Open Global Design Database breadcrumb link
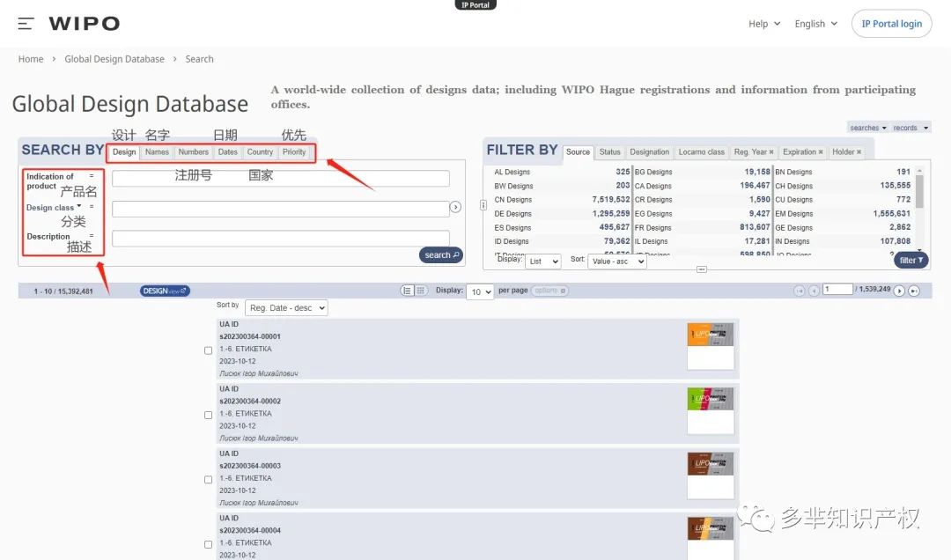Screen dimensions: 951x560 [x=114, y=59]
